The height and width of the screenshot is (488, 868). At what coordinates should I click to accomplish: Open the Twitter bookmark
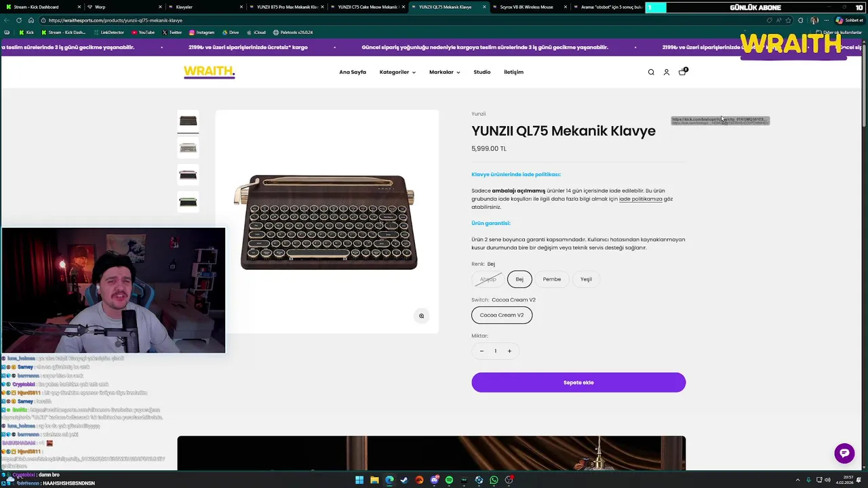[x=172, y=33]
